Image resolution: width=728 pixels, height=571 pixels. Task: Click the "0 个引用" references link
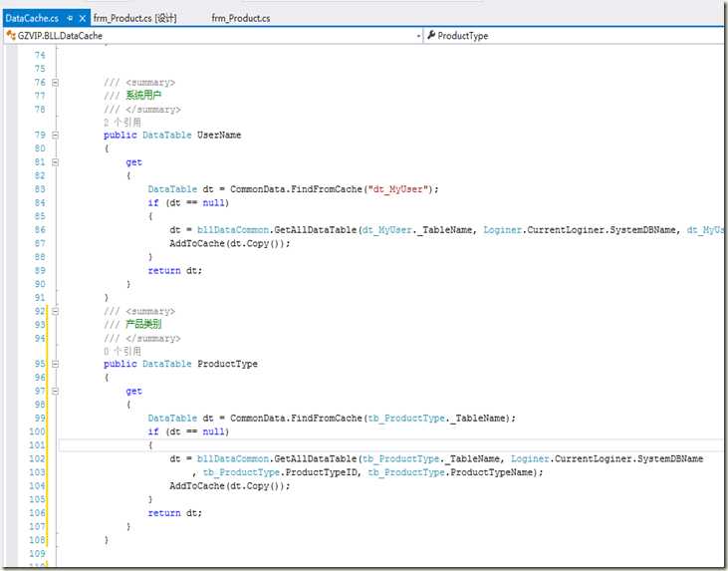(121, 351)
